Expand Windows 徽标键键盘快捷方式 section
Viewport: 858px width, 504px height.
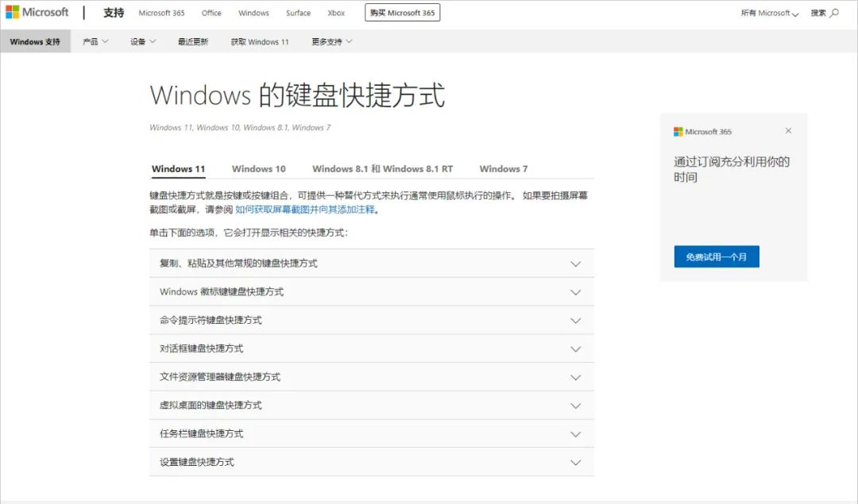click(372, 292)
